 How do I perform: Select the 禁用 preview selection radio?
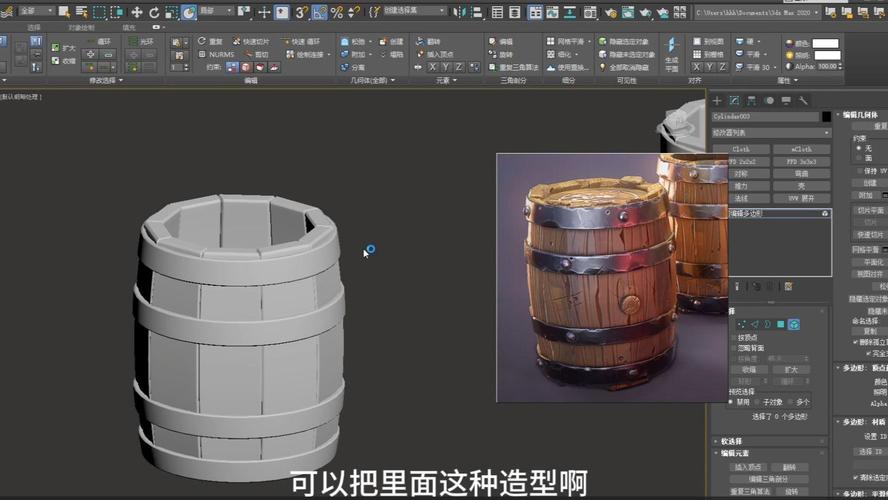[x=732, y=402]
